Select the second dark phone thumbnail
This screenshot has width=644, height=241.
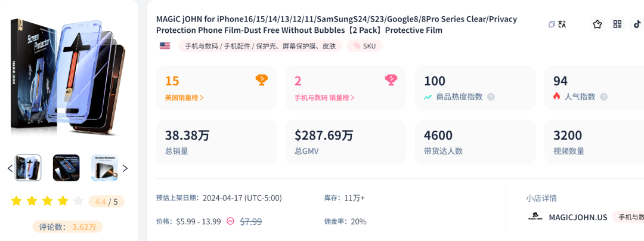(66, 168)
